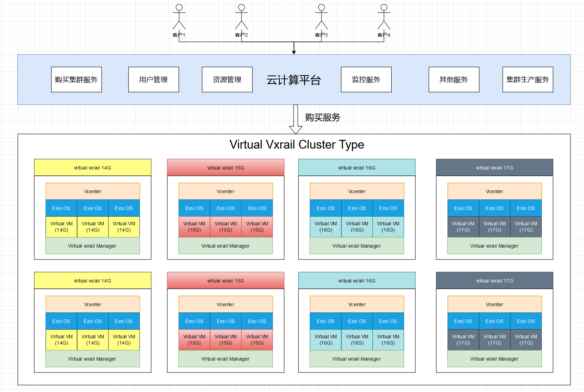Select Virtual vxrail Manager in upper 15G cluster

click(226, 246)
